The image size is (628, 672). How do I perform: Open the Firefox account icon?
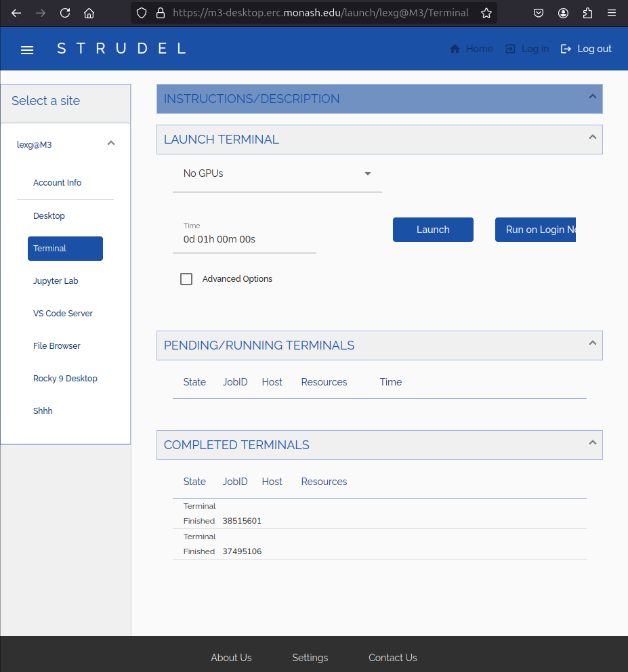[563, 13]
